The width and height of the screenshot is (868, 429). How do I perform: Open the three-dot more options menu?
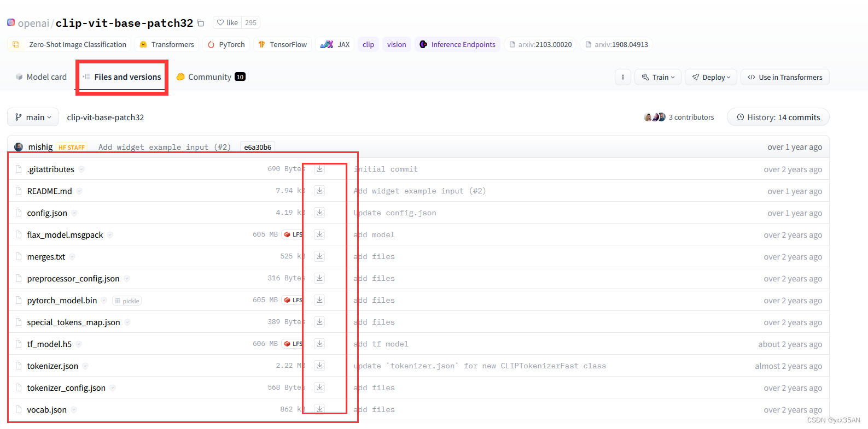pos(623,77)
